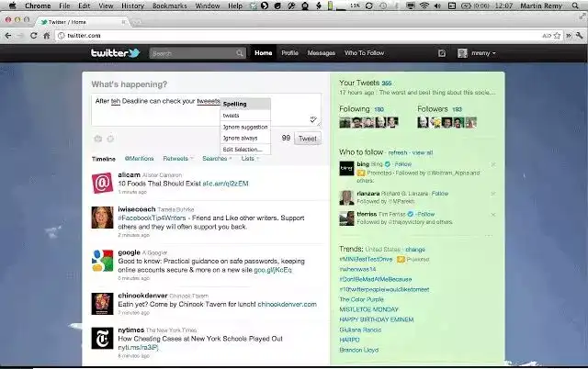Click the Tweet button
Screen dimensions: 588x369
coord(308,139)
